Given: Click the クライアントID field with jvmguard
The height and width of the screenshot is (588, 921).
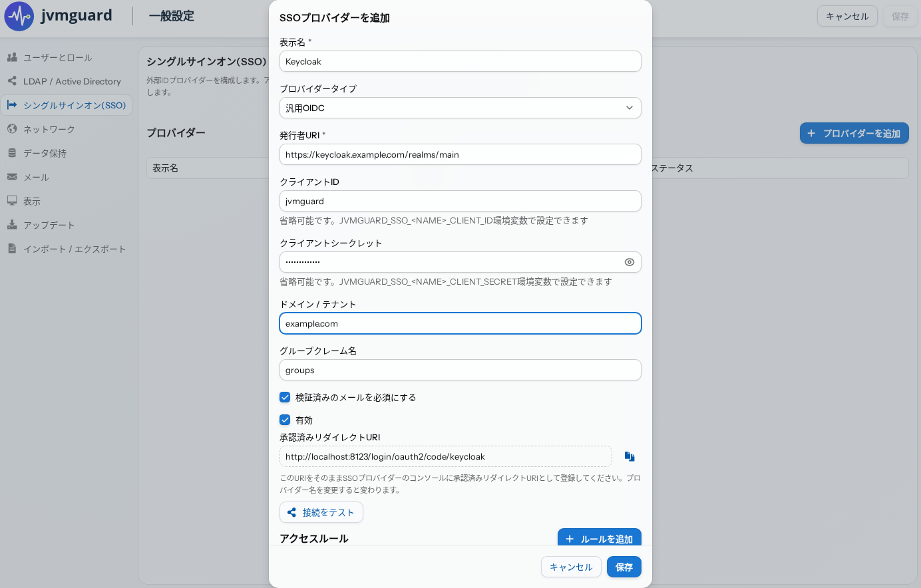Looking at the screenshot, I should (x=460, y=201).
